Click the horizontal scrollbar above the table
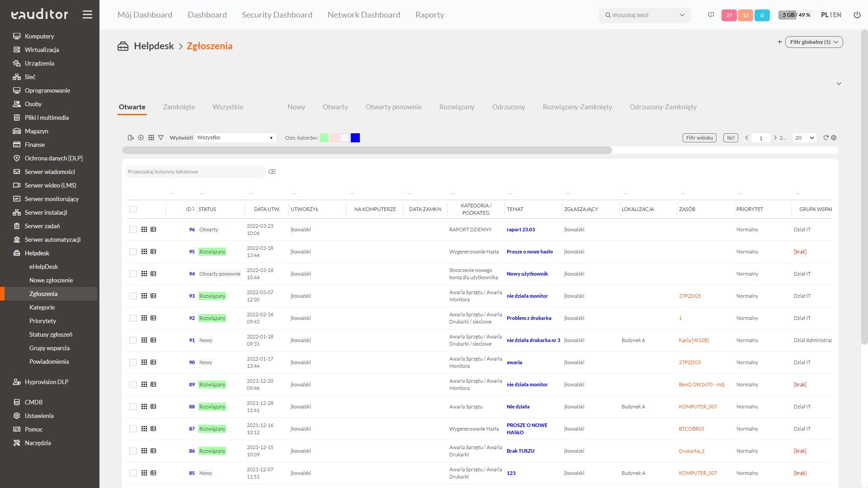This screenshot has width=868, height=488. (367, 150)
